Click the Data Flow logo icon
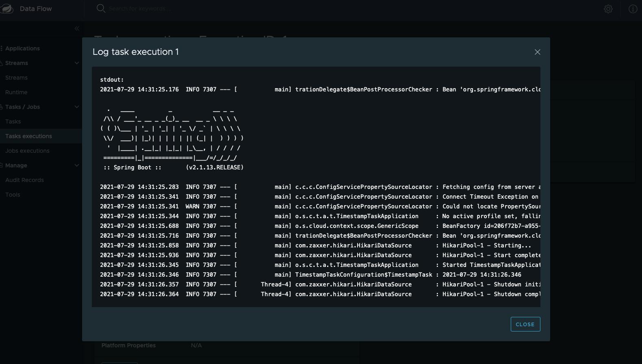The image size is (642, 364). click(7, 9)
